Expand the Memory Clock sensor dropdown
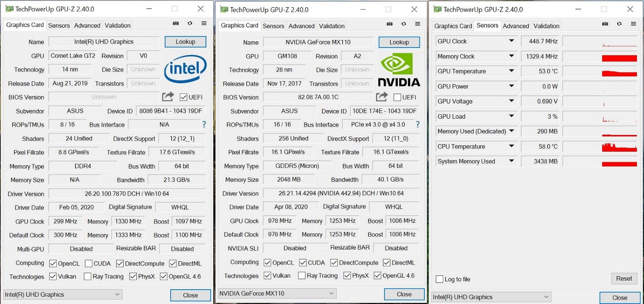This screenshot has height=304, width=644. coord(512,56)
